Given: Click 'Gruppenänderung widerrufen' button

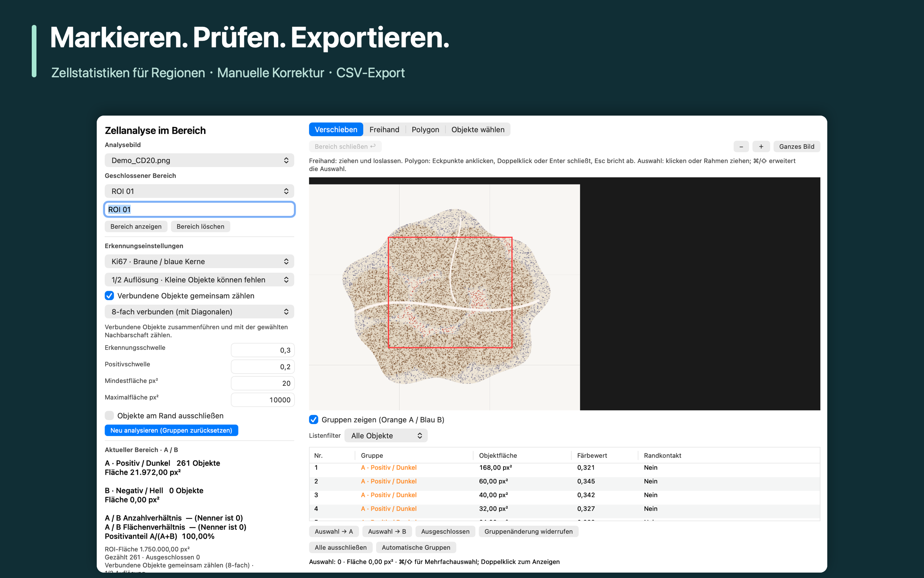Looking at the screenshot, I should pyautogui.click(x=528, y=531).
